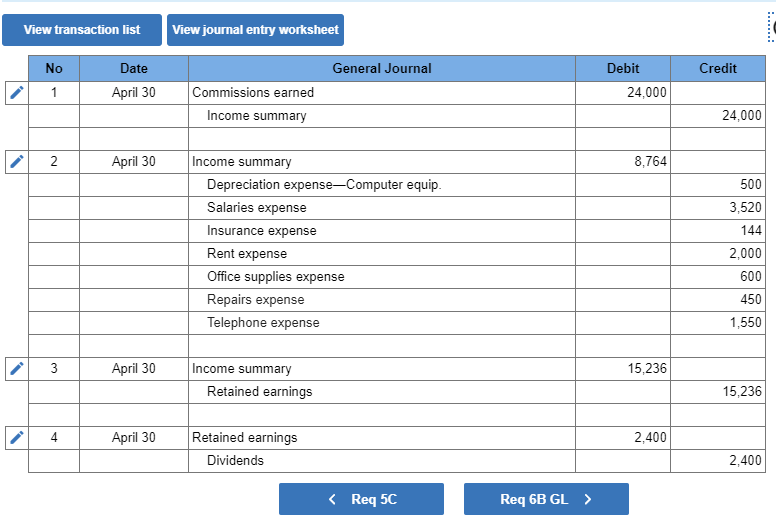The height and width of the screenshot is (526, 776).
Task: Select the Income summary account in entry 2
Action: click(x=382, y=161)
